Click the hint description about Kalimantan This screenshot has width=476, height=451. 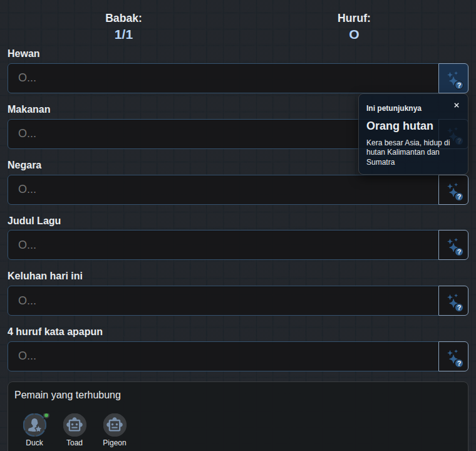[408, 152]
